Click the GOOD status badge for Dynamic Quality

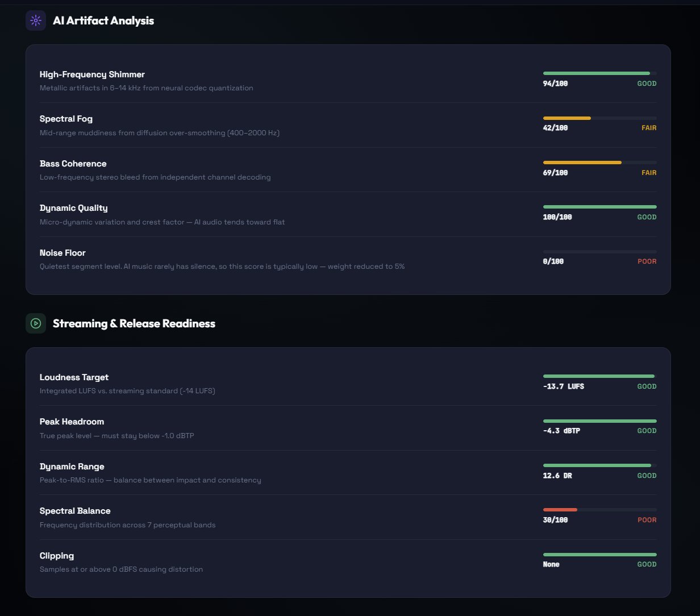tap(647, 217)
